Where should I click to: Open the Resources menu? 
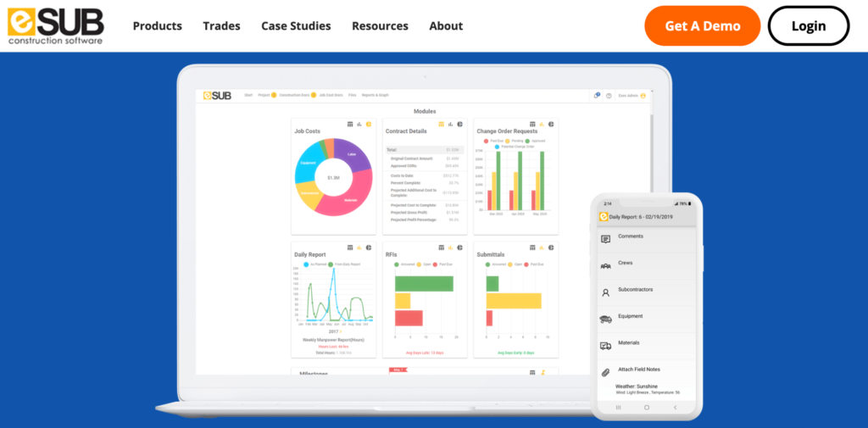tap(380, 26)
